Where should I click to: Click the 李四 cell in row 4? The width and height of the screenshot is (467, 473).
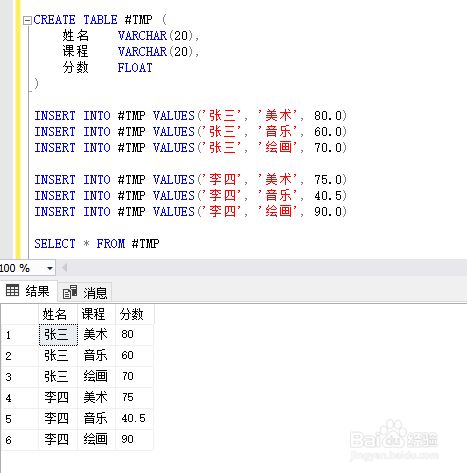pos(58,398)
